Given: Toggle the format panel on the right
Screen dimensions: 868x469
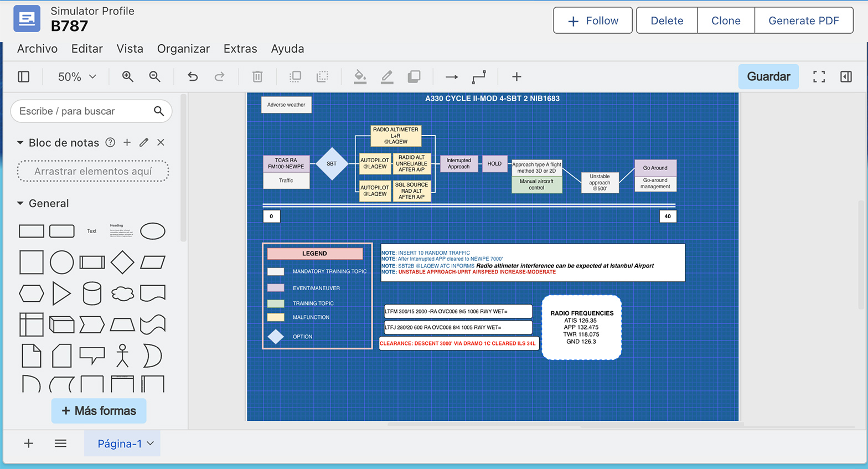Looking at the screenshot, I should click(x=846, y=77).
